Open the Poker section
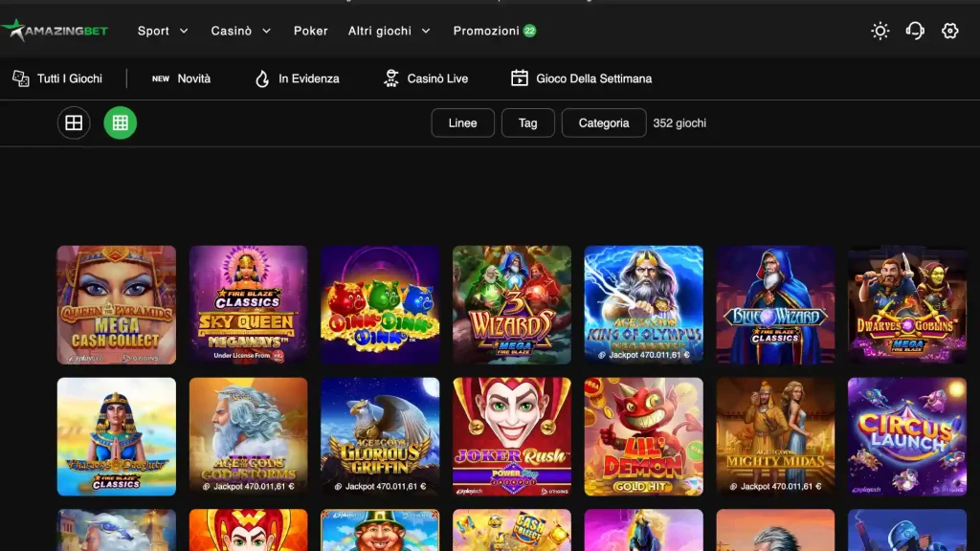 (x=311, y=31)
